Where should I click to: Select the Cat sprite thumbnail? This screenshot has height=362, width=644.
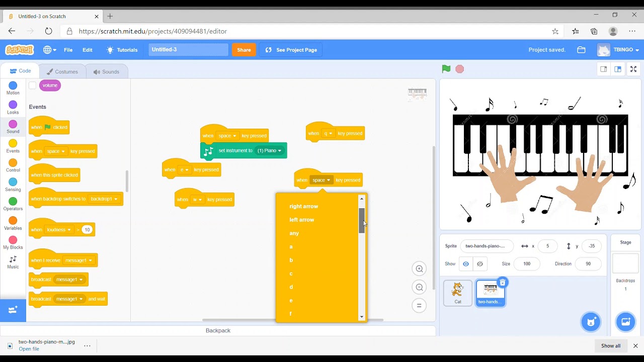pyautogui.click(x=458, y=293)
